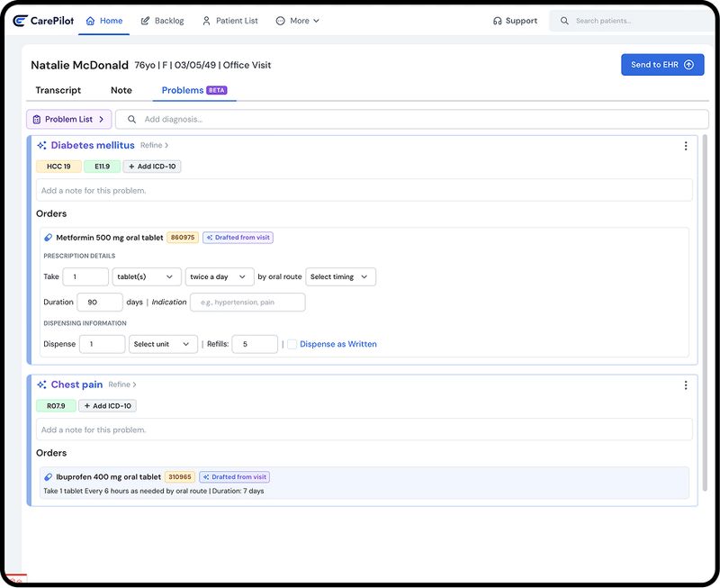Click the Home icon in the navigation bar

coord(90,20)
